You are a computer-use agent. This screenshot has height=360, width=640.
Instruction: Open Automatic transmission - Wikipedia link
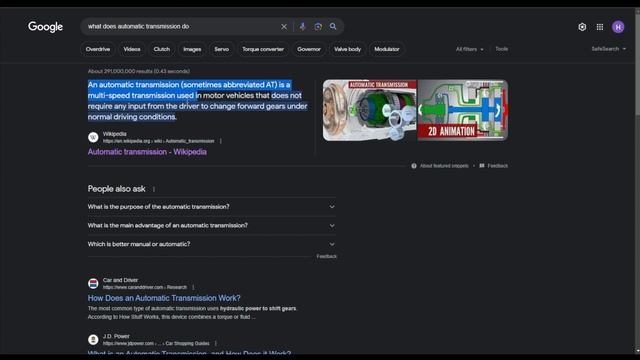coord(147,152)
